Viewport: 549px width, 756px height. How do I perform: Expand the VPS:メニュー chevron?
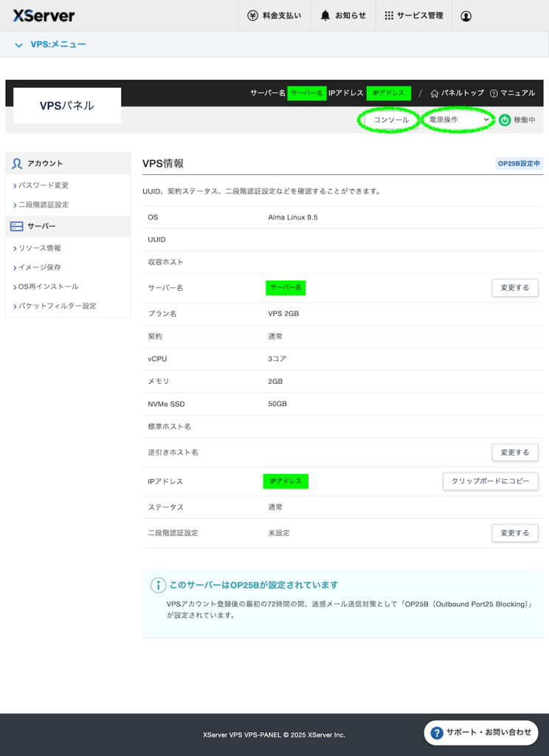point(19,45)
